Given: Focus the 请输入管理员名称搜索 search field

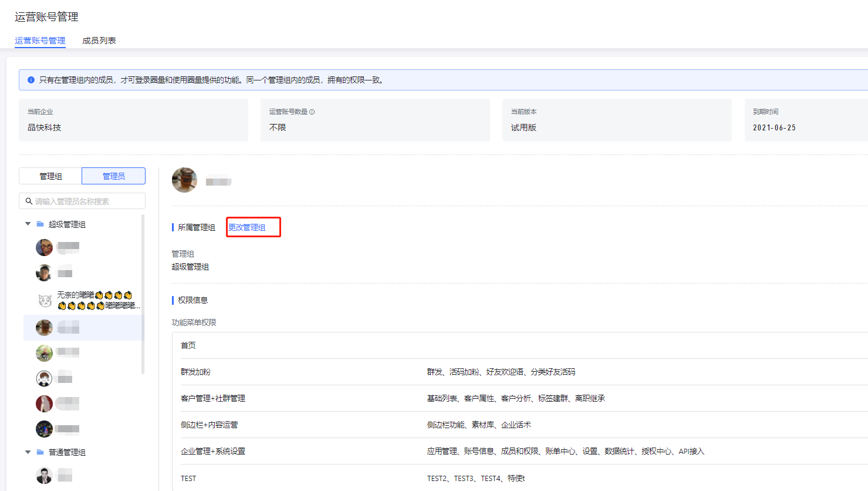Looking at the screenshot, I should click(x=88, y=201).
